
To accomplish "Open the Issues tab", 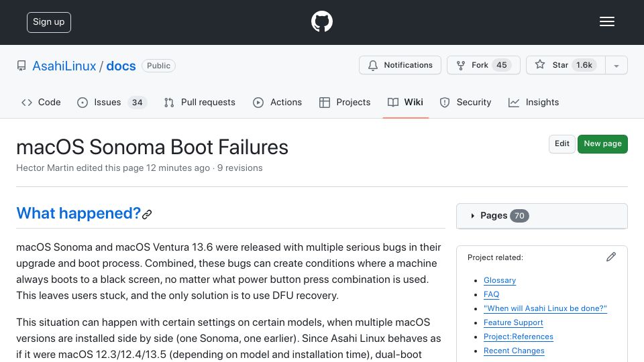I will tap(112, 102).
